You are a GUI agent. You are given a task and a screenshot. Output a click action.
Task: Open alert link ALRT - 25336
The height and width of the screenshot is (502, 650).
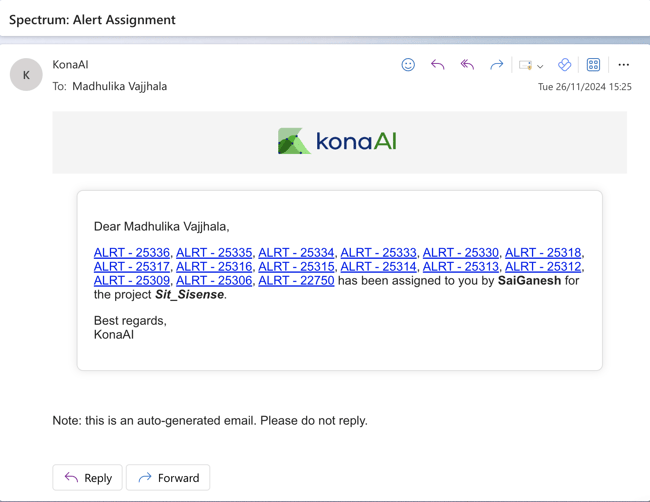(x=132, y=253)
